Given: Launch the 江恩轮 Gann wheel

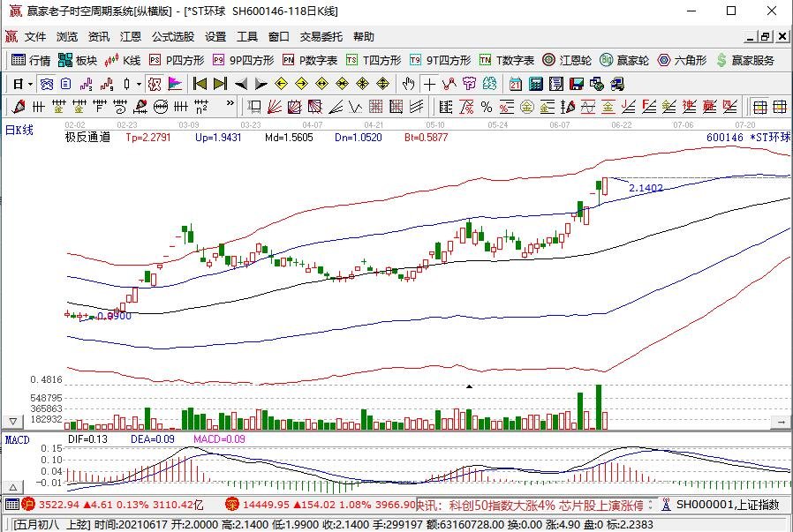Looking at the screenshot, I should pos(566,61).
